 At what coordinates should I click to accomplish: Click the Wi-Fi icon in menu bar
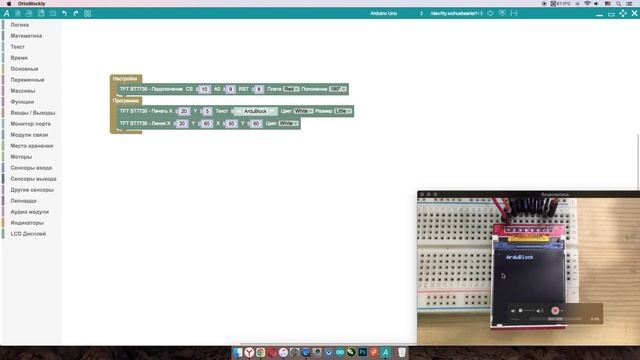point(587,3)
